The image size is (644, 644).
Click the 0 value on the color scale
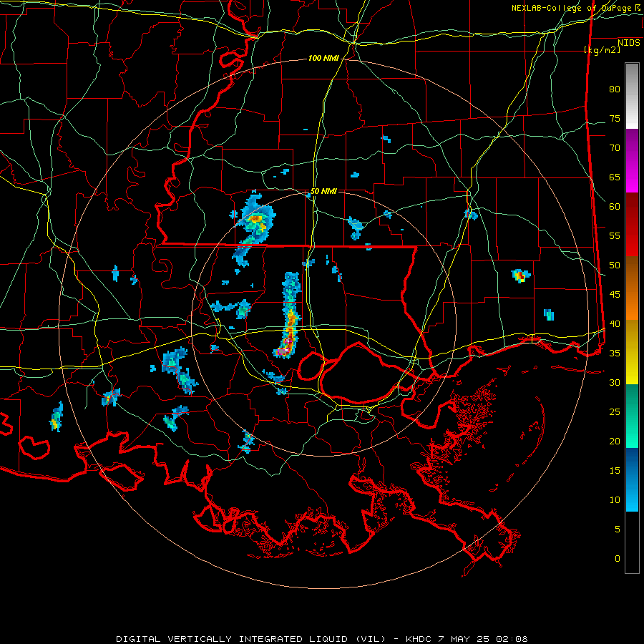pos(618,559)
